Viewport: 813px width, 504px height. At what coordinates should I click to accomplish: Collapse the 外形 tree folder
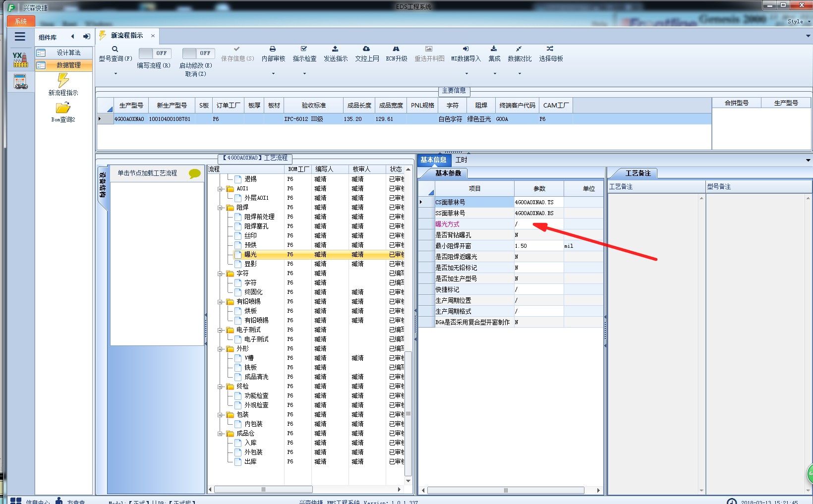[x=221, y=349]
